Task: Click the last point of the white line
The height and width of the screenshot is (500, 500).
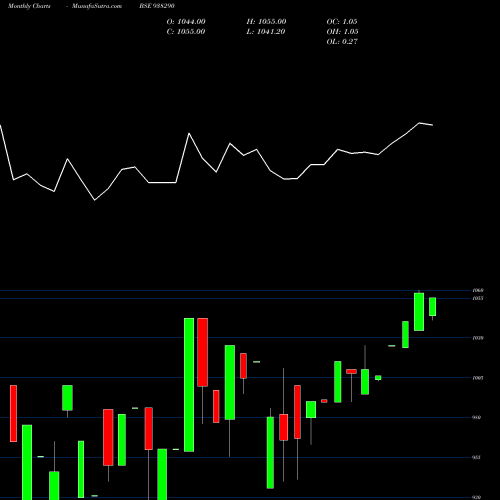Action: click(433, 125)
